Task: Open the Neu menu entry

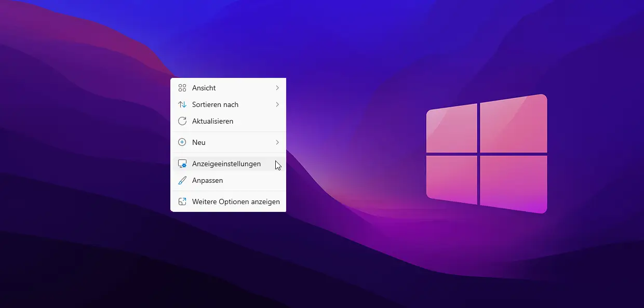Action: pyautogui.click(x=228, y=142)
